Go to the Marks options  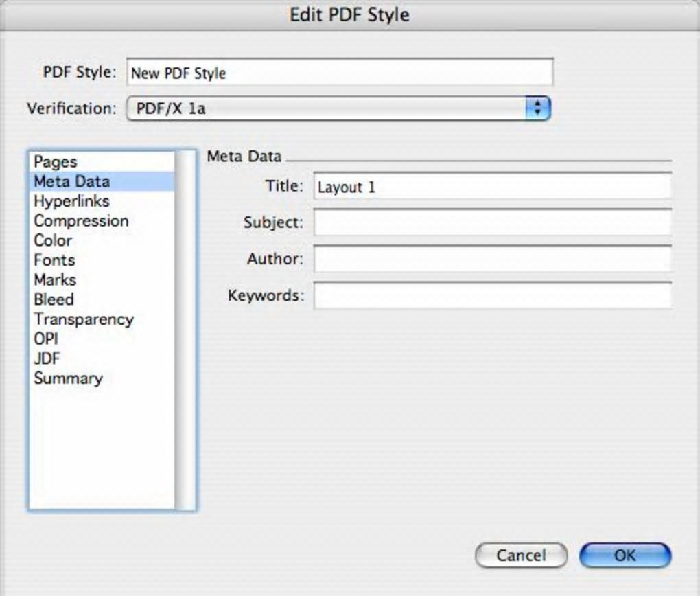click(55, 280)
